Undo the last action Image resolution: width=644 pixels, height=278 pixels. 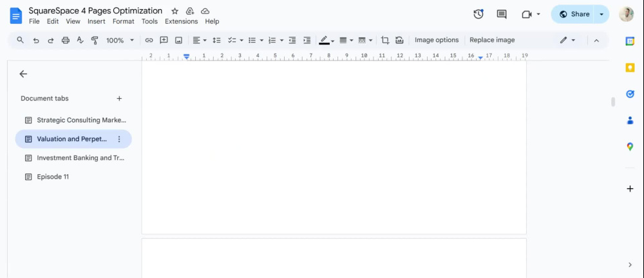point(36,40)
